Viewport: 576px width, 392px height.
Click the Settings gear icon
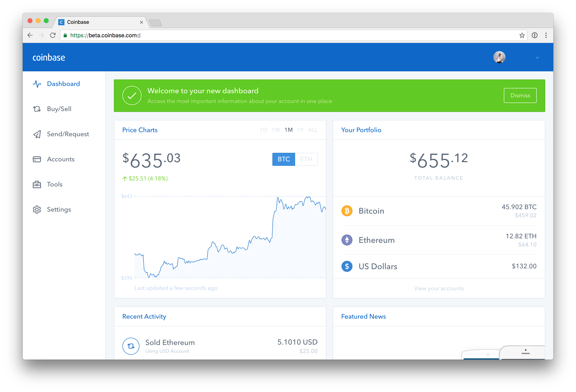pyautogui.click(x=37, y=209)
